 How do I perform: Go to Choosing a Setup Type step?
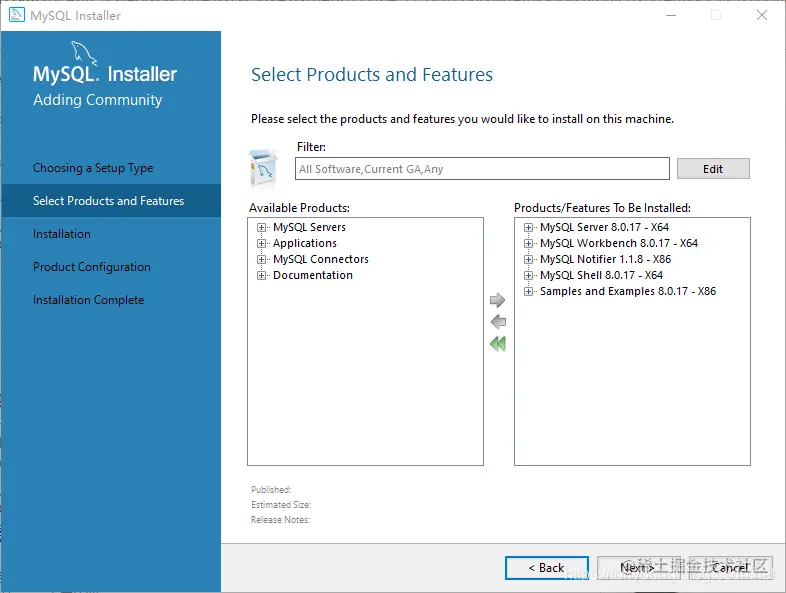(93, 168)
